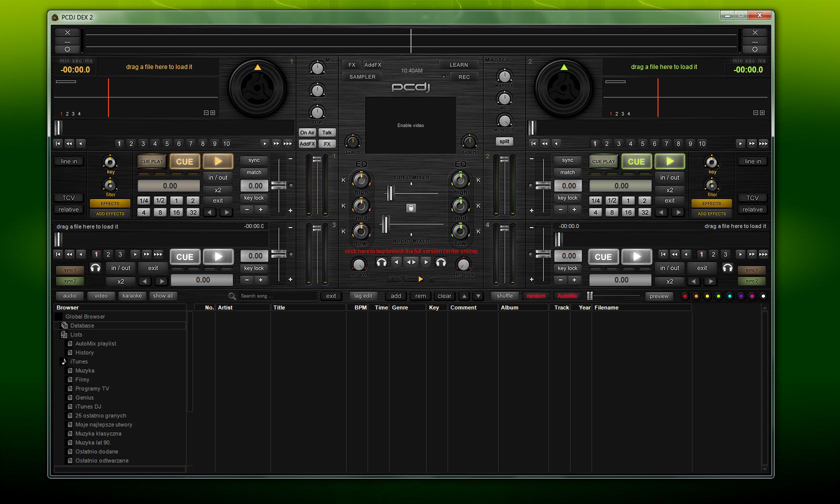
Task: Click the channel 1 volume fader
Action: (x=316, y=159)
